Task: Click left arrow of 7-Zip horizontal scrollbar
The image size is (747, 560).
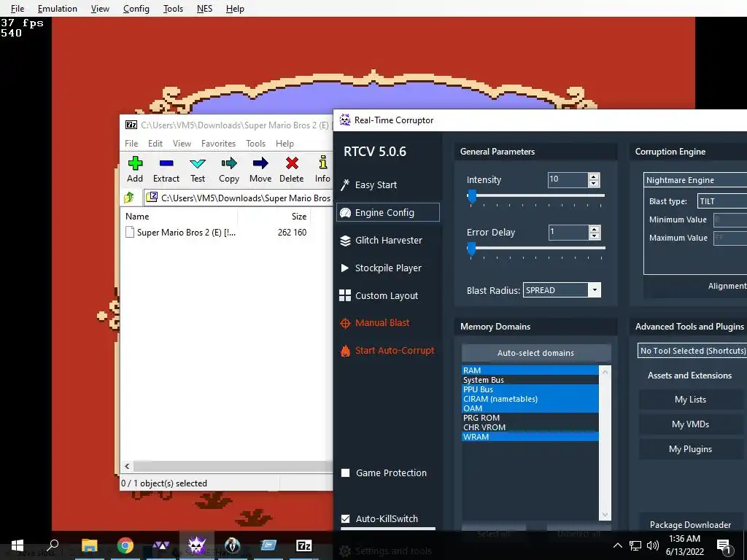Action: pos(127,466)
